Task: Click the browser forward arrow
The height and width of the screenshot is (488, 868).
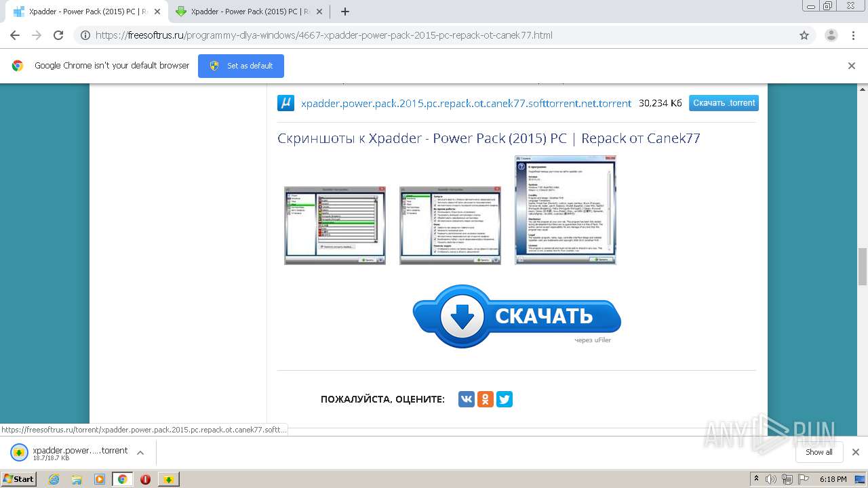Action: click(37, 35)
